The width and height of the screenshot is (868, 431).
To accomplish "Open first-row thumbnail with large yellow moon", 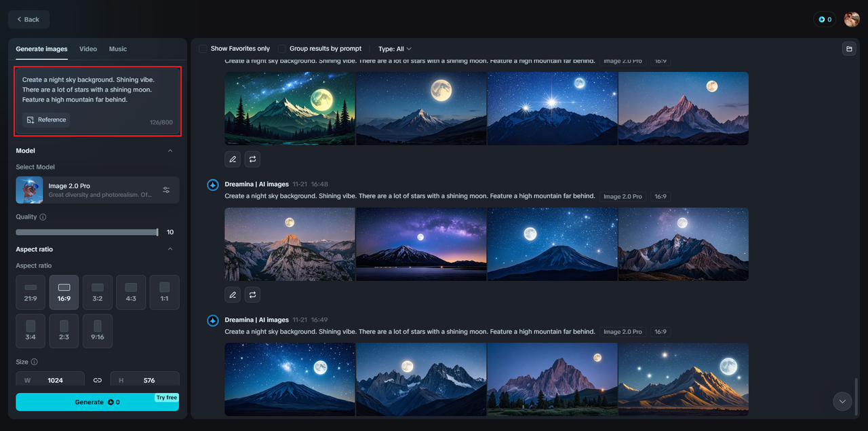I will coord(421,109).
